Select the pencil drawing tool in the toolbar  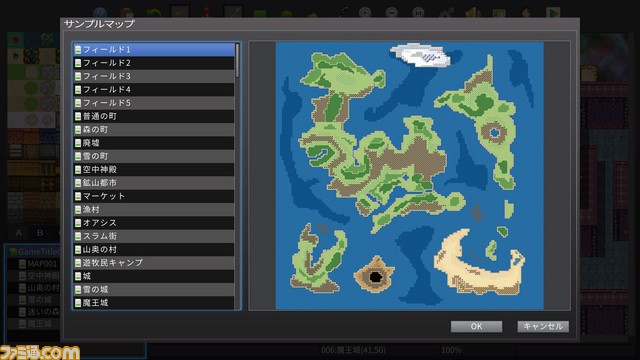coord(233,12)
